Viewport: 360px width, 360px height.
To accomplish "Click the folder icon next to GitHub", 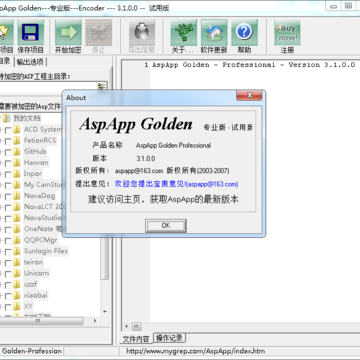I will [17, 151].
